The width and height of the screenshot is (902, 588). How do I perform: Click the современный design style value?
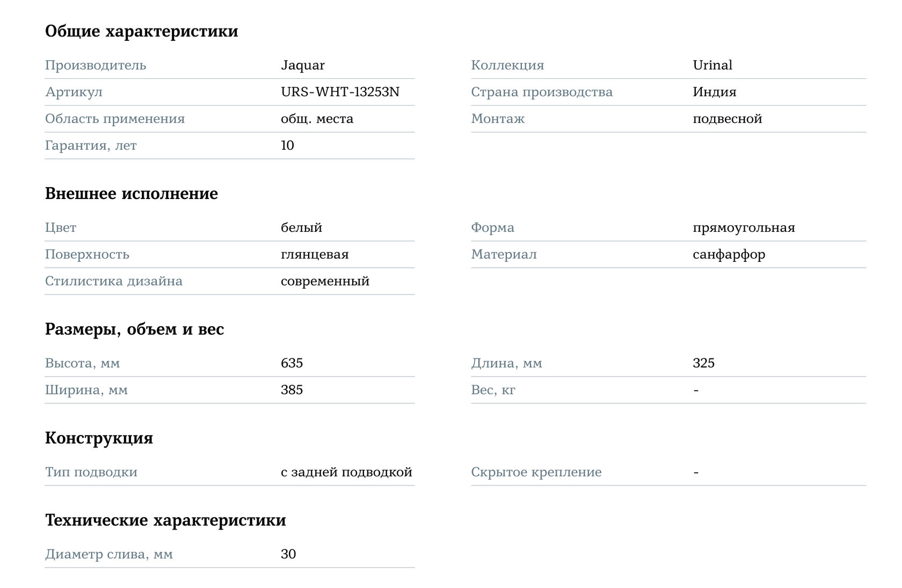pos(325,282)
